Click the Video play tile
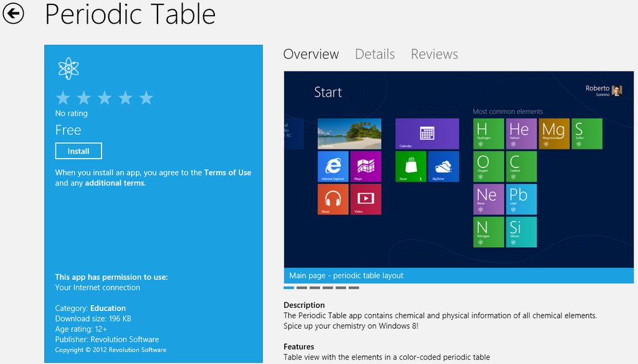This screenshot has height=364, width=638. click(x=366, y=200)
